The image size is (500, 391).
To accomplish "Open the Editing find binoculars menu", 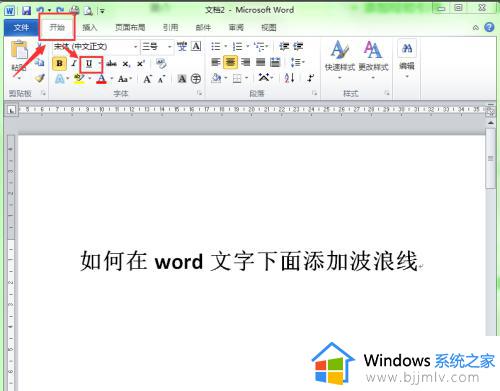I will [x=407, y=59].
